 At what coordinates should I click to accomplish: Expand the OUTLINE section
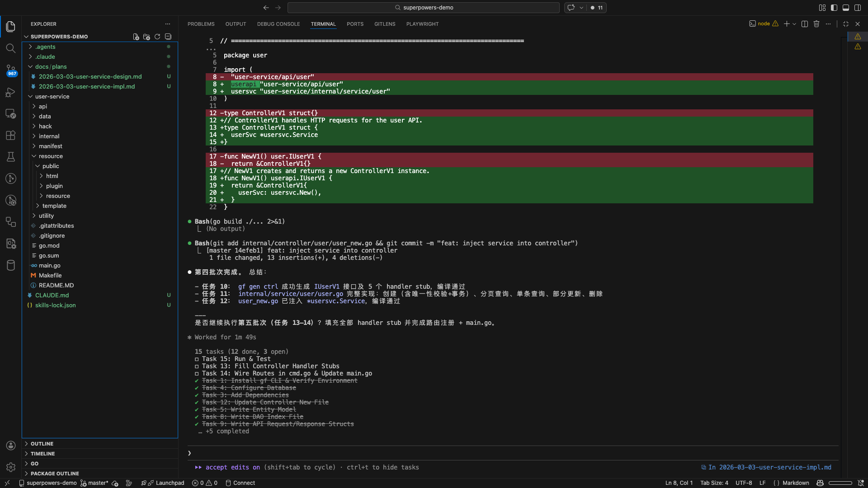point(42,444)
